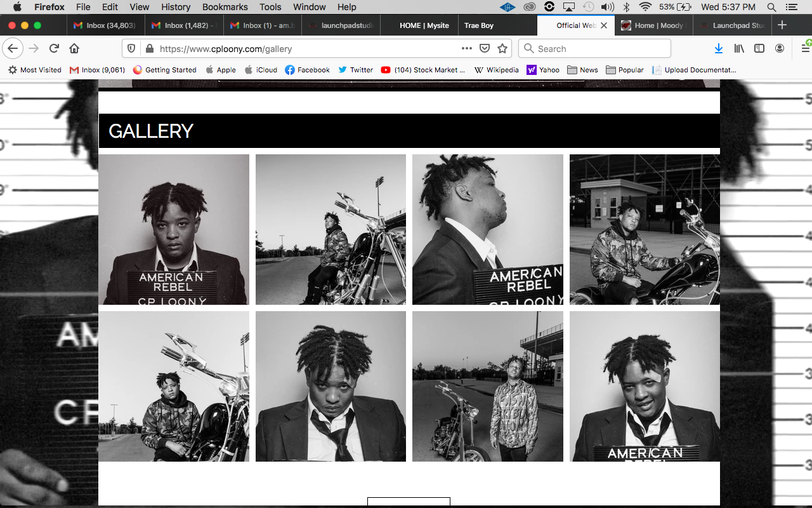Switch to the Launchpad Stu tab
The height and width of the screenshot is (508, 812).
[731, 25]
